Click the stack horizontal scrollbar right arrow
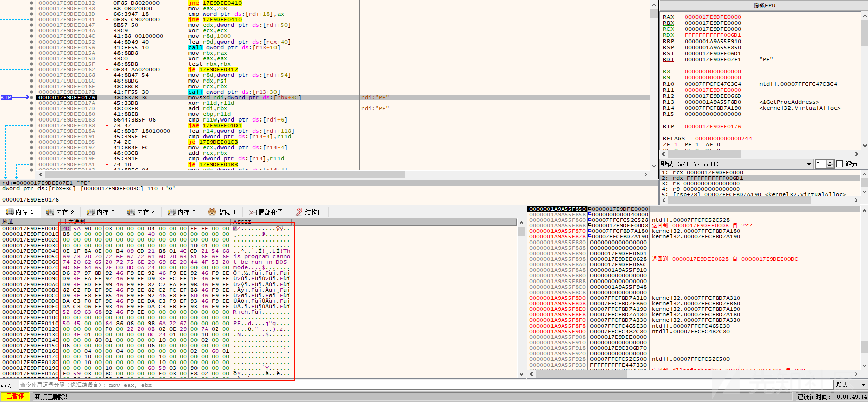868x402 pixels. tap(857, 374)
